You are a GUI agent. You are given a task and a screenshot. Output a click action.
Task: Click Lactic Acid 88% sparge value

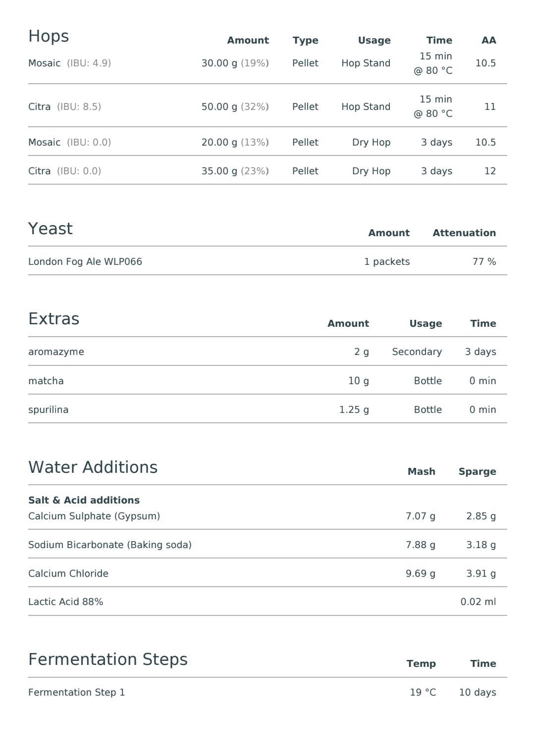(478, 602)
